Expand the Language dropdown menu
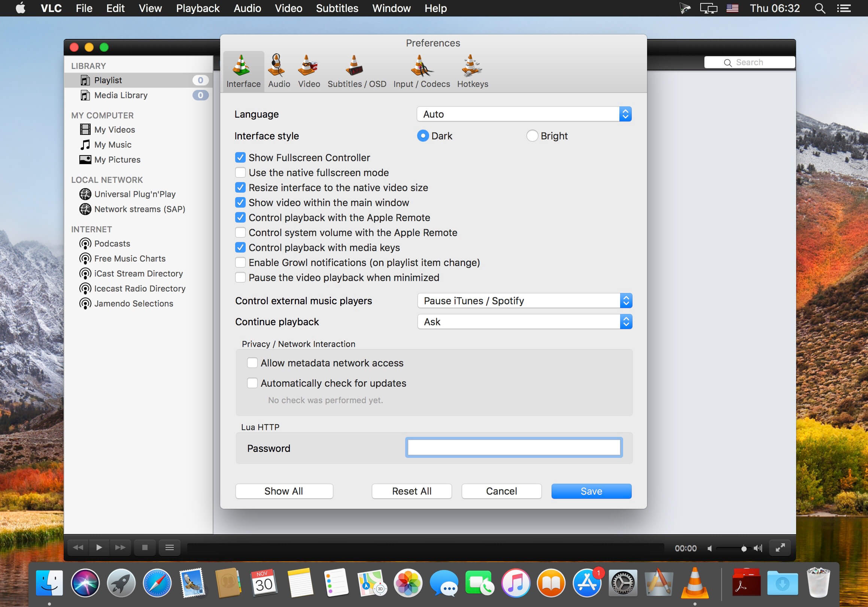The height and width of the screenshot is (607, 868). (625, 114)
